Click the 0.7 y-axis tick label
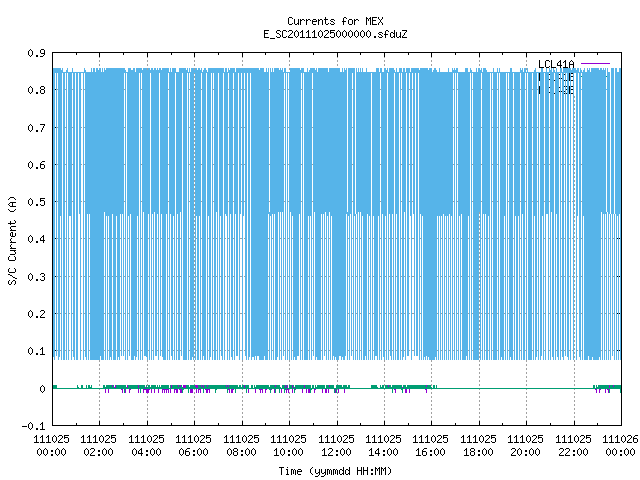The width and height of the screenshot is (640, 480). point(36,128)
